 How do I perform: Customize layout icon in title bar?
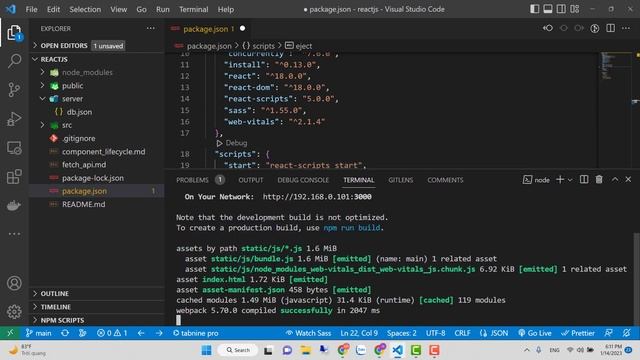click(x=575, y=9)
